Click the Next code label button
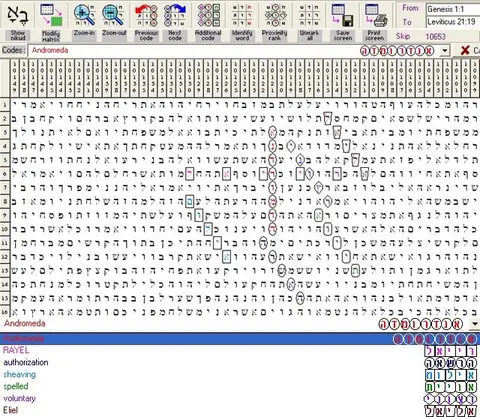 coord(175,36)
